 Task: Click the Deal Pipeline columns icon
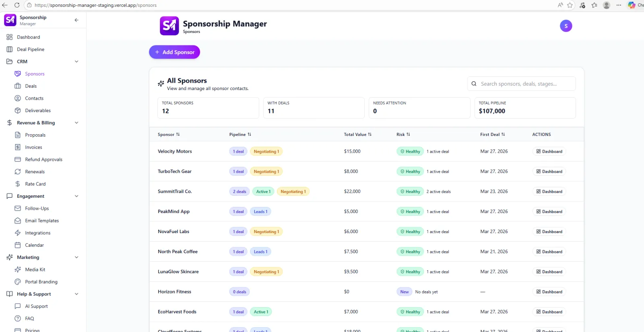point(10,49)
